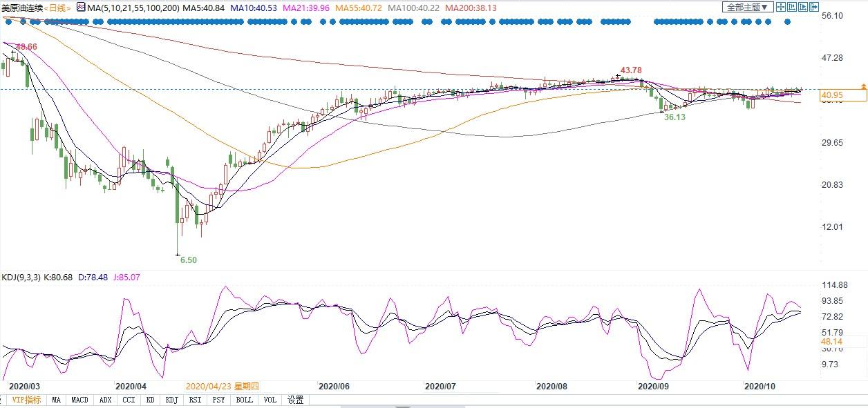The image size is (868, 408).
Task: Switch to the RSI indicator tab
Action: [x=196, y=400]
